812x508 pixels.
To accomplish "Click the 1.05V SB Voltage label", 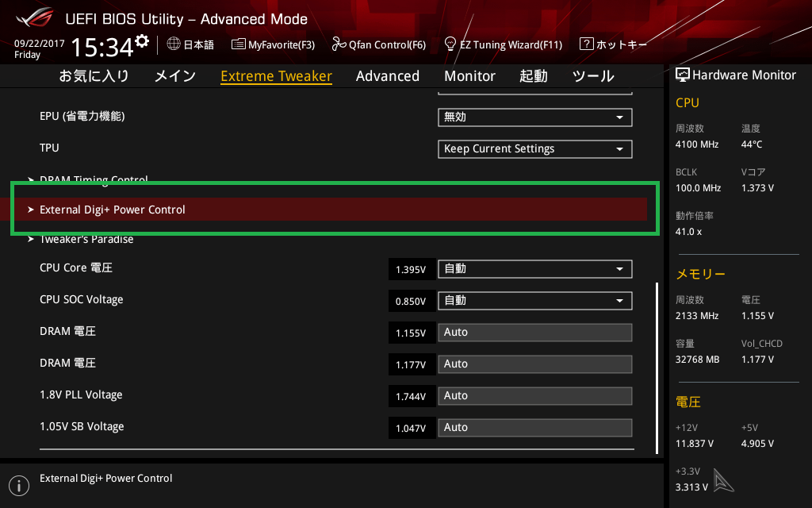I will [82, 426].
